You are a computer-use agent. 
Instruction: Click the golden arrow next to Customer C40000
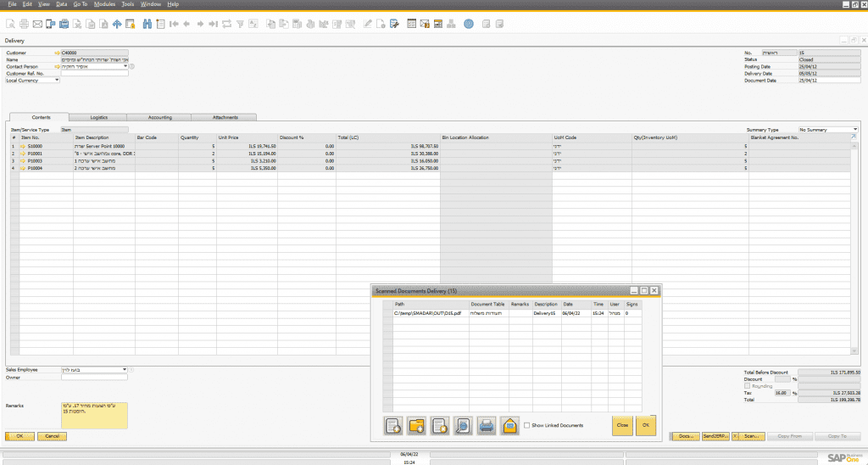point(57,53)
